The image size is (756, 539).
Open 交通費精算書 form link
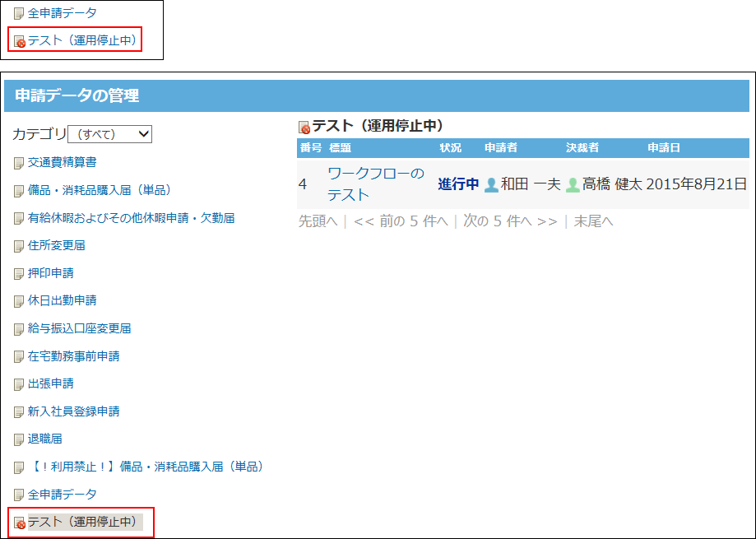[x=63, y=162]
